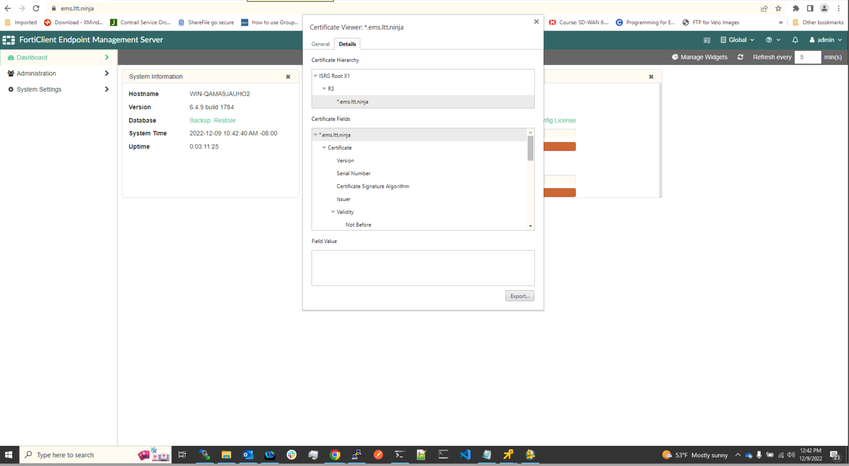The image size is (849, 466).
Task: Click the System Settings chevron arrow
Action: pyautogui.click(x=107, y=89)
